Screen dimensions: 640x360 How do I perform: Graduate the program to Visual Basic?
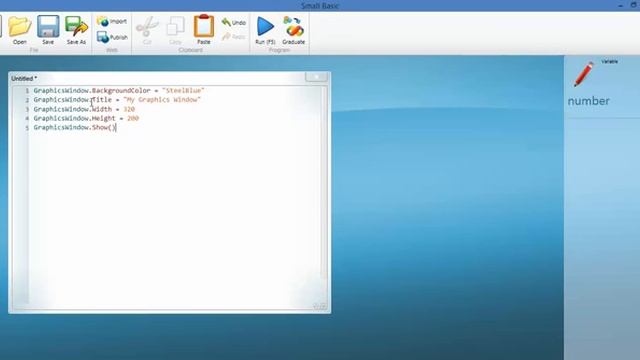click(293, 30)
